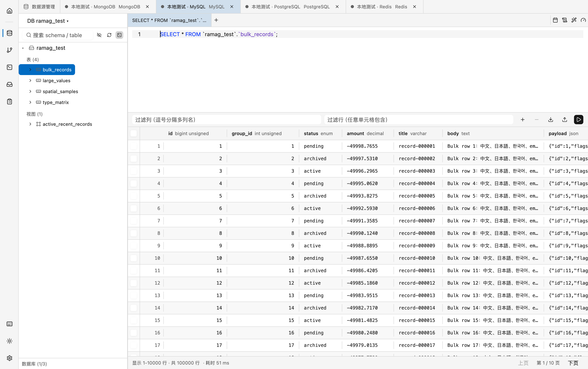Expand the bulk_records table node
The height and width of the screenshot is (369, 588).
30,70
